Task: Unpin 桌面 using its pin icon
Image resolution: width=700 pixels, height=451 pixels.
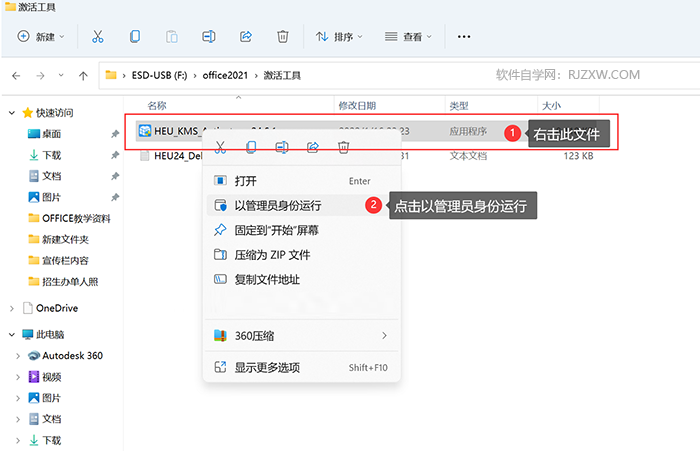Action: (115, 134)
